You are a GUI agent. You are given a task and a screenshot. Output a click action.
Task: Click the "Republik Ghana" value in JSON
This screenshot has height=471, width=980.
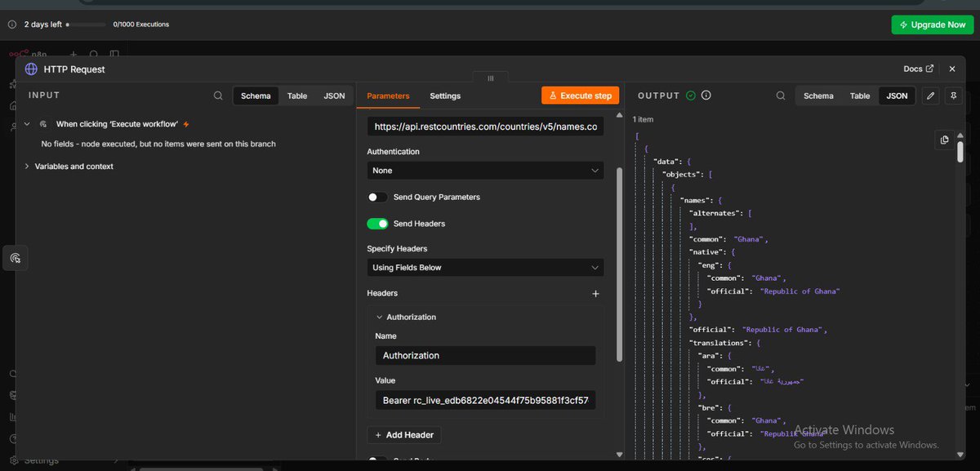792,433
